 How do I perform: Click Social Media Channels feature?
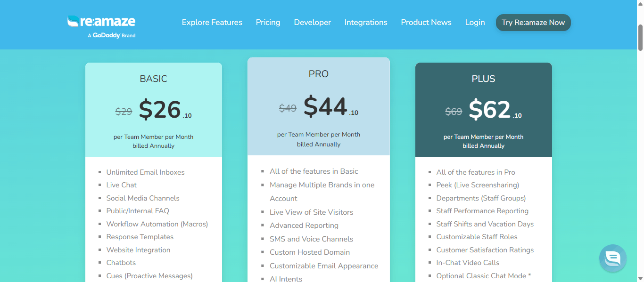point(143,198)
